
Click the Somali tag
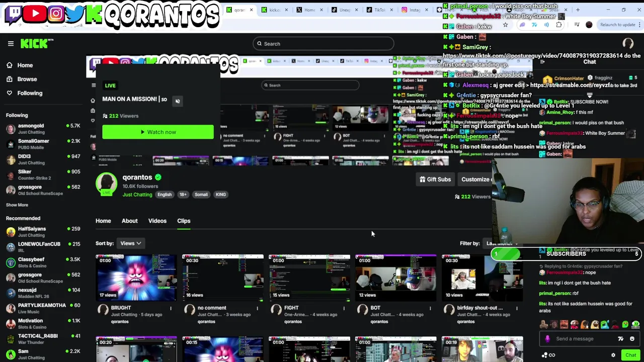[201, 195]
